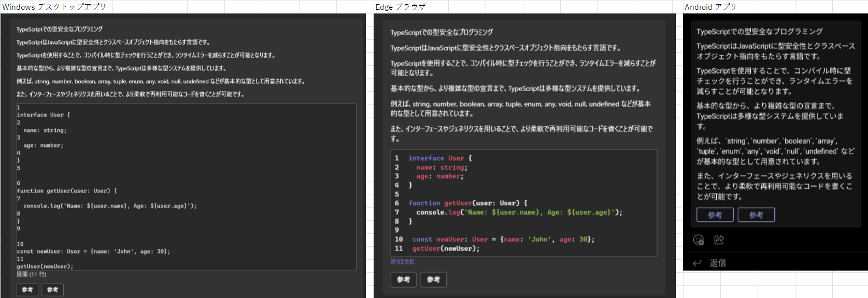This screenshot has height=298, width=868.
Task: Click the second 参考 button in Edge panel
Action: point(433,279)
